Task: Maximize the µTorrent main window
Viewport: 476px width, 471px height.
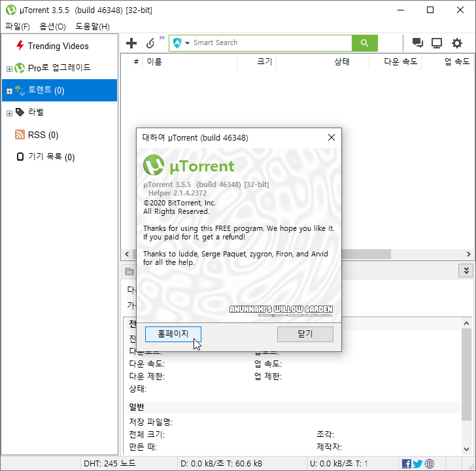Action: point(430,10)
